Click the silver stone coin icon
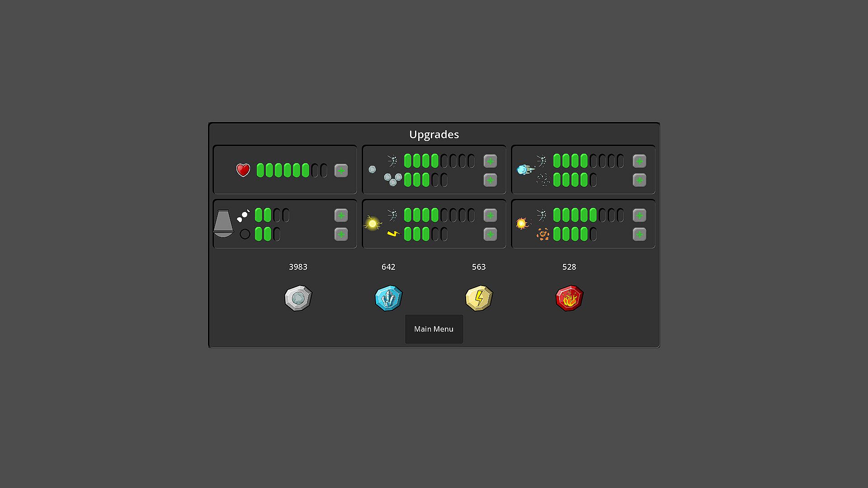868x488 pixels. 298,298
